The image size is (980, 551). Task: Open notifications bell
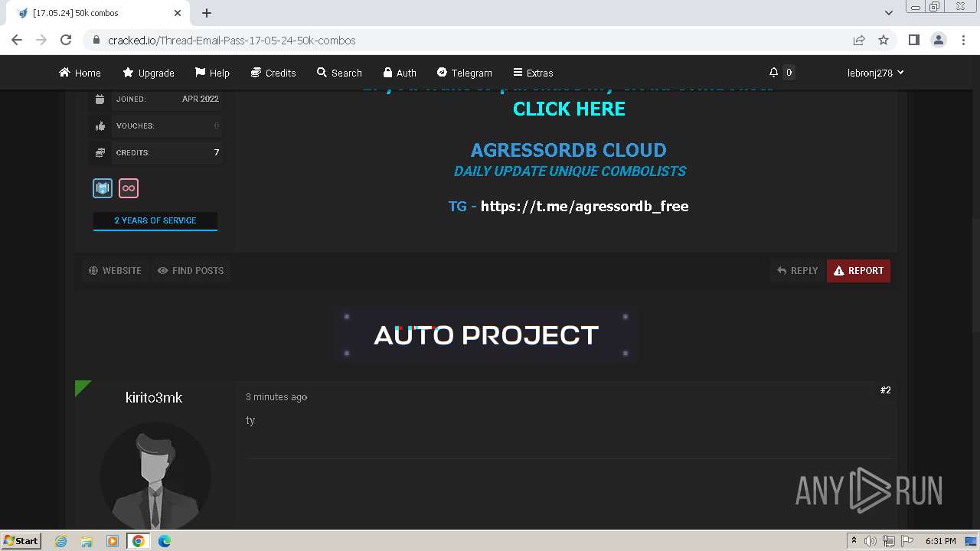(773, 72)
